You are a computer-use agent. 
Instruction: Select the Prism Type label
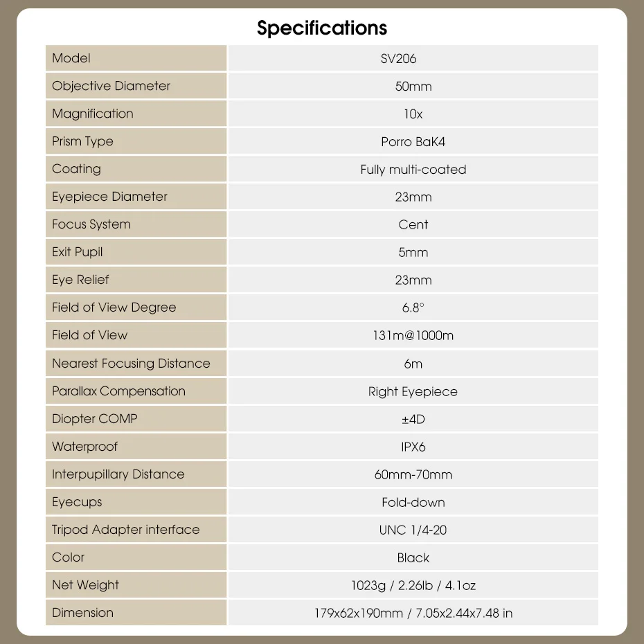tap(82, 141)
